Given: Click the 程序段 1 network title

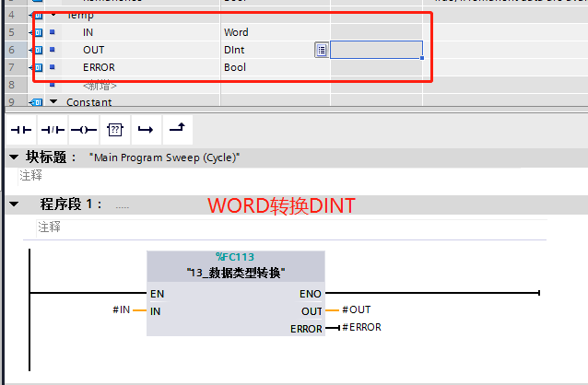Looking at the screenshot, I should 70,204.
